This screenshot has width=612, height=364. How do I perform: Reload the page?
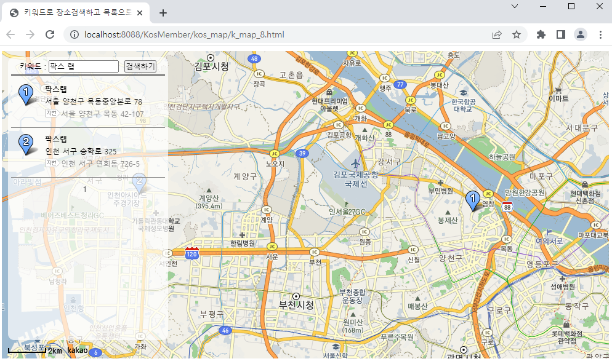coord(50,34)
